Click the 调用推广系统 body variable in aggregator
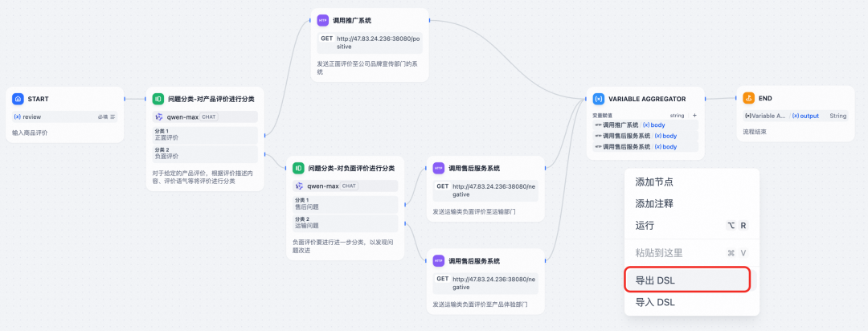 [x=645, y=125]
